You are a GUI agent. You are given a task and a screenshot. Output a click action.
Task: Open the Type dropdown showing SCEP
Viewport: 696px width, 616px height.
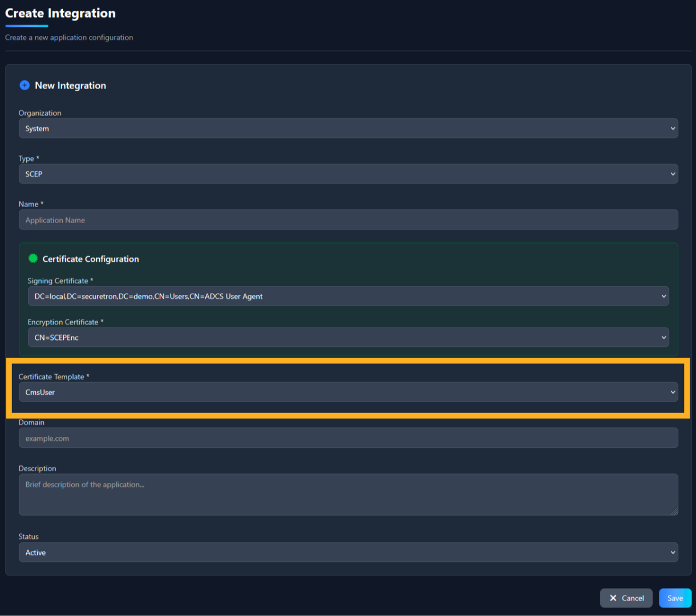coord(348,174)
